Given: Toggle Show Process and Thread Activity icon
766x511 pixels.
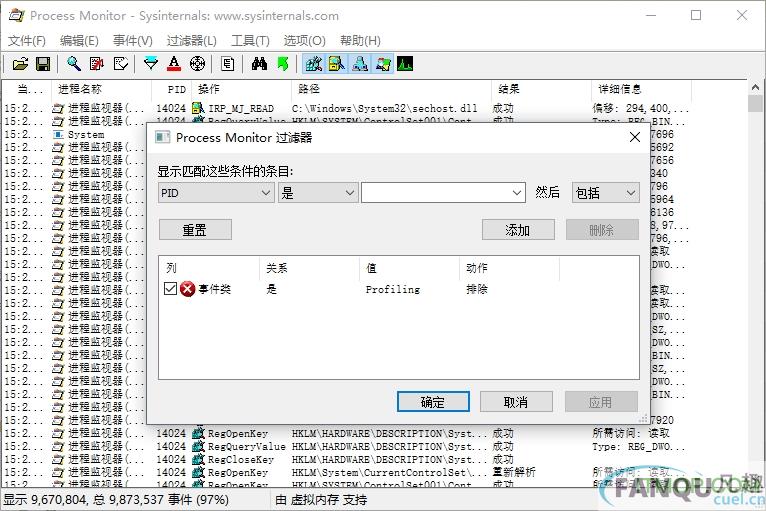Looking at the screenshot, I should (x=383, y=64).
